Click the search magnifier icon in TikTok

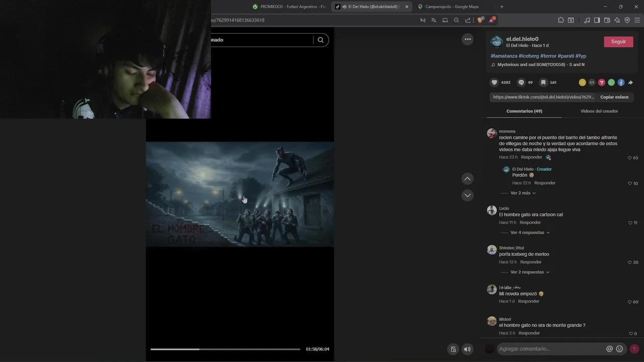320,40
